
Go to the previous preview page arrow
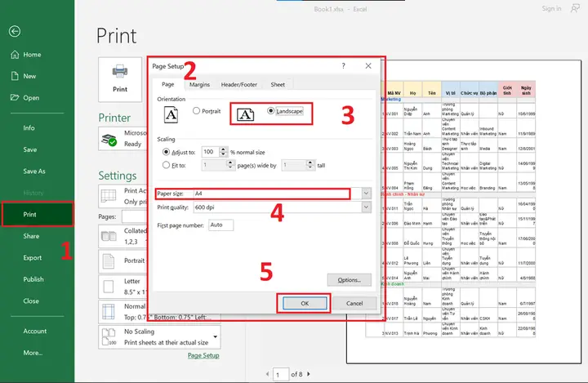[x=267, y=374]
